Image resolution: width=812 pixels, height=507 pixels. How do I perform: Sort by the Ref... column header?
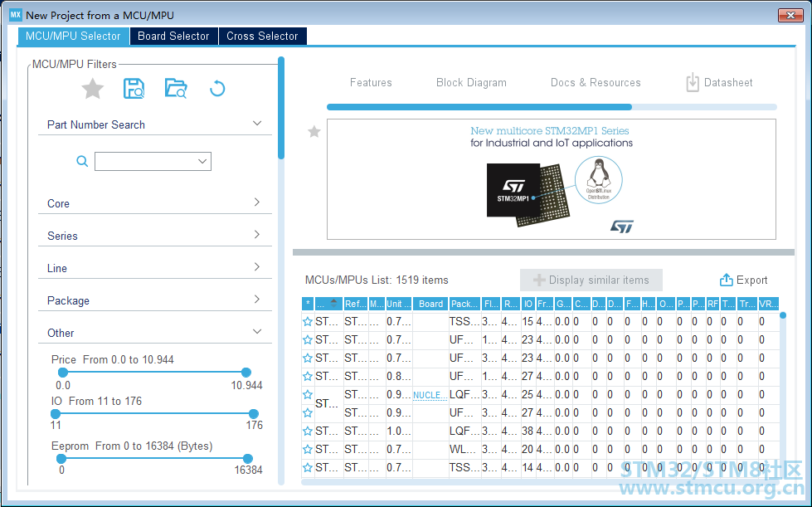point(355,304)
